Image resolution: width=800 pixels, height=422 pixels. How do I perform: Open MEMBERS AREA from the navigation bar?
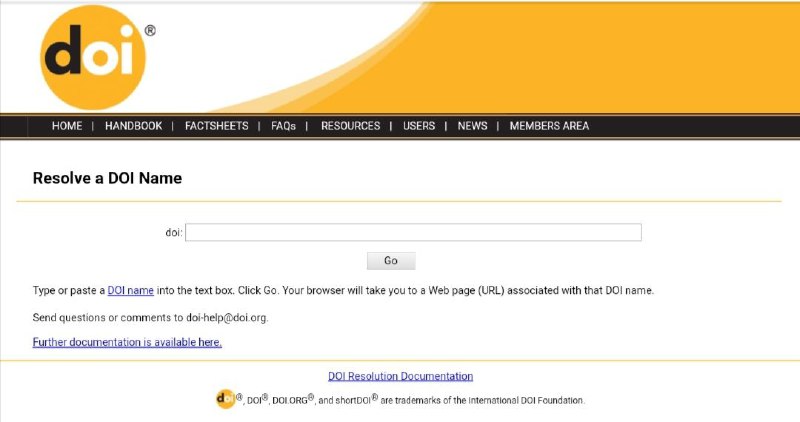[x=549, y=126]
